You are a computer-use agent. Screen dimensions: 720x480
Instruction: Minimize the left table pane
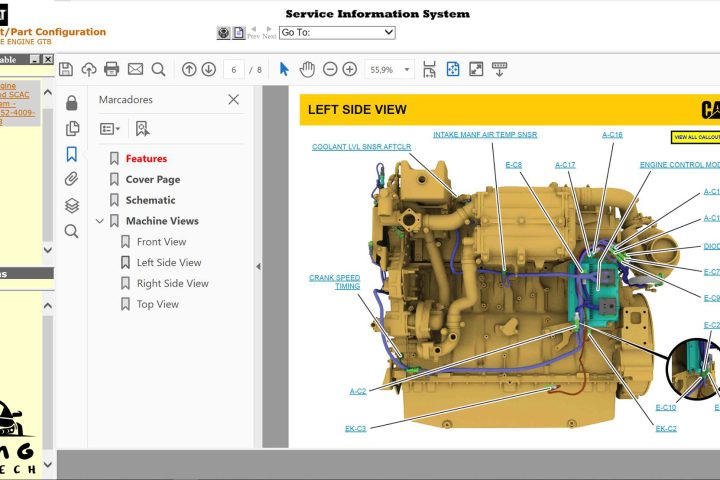[35, 59]
